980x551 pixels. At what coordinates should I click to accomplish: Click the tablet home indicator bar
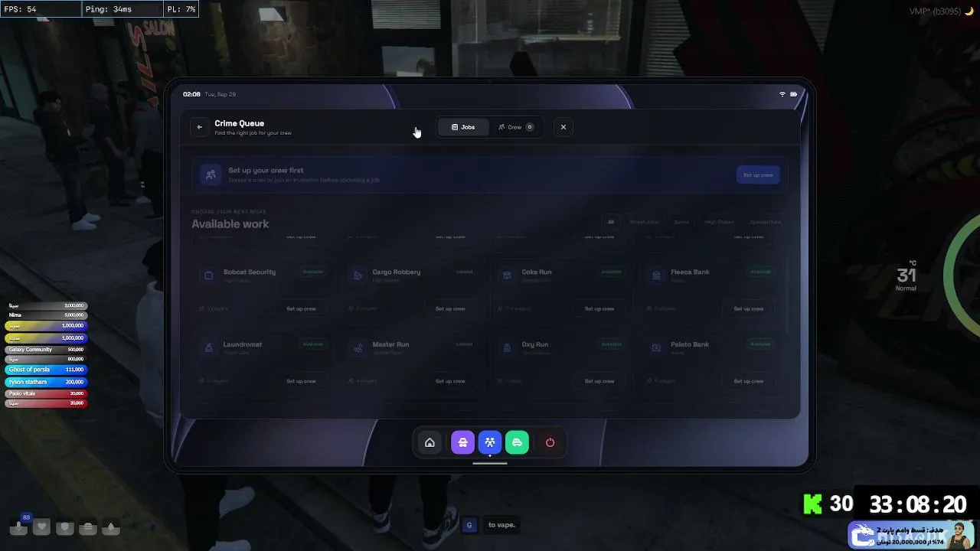[490, 463]
